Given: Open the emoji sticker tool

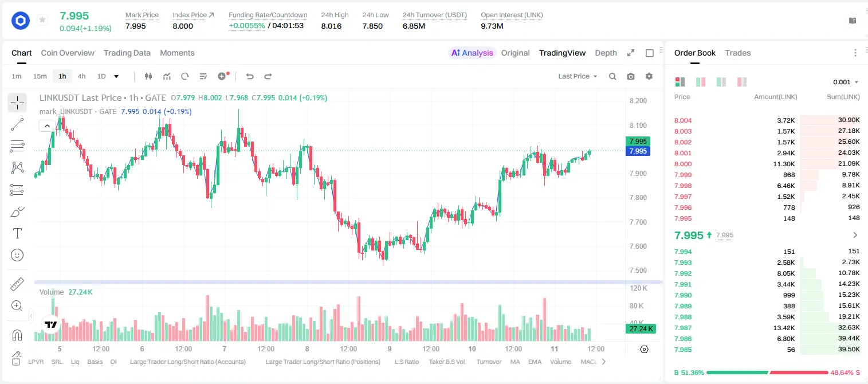Looking at the screenshot, I should 17,255.
